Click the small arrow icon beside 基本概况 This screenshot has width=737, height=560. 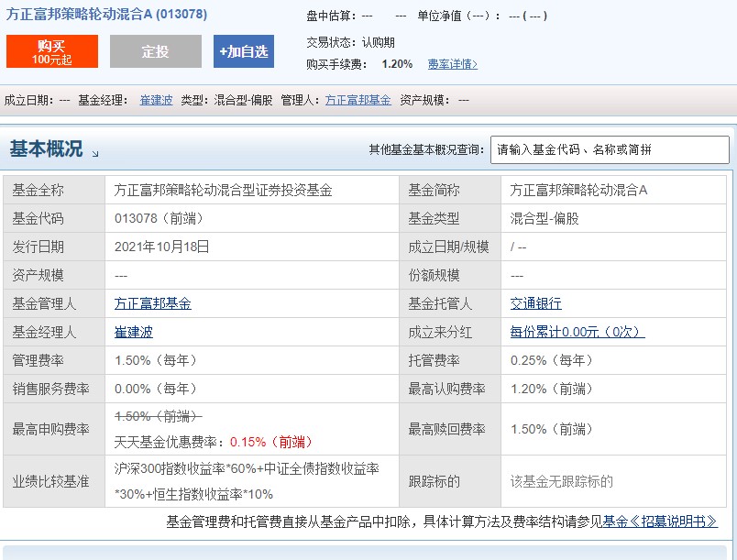tap(95, 154)
